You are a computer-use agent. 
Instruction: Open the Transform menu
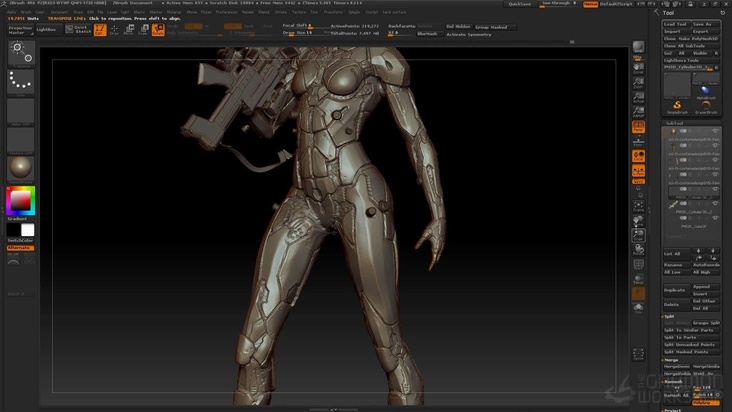click(333, 12)
